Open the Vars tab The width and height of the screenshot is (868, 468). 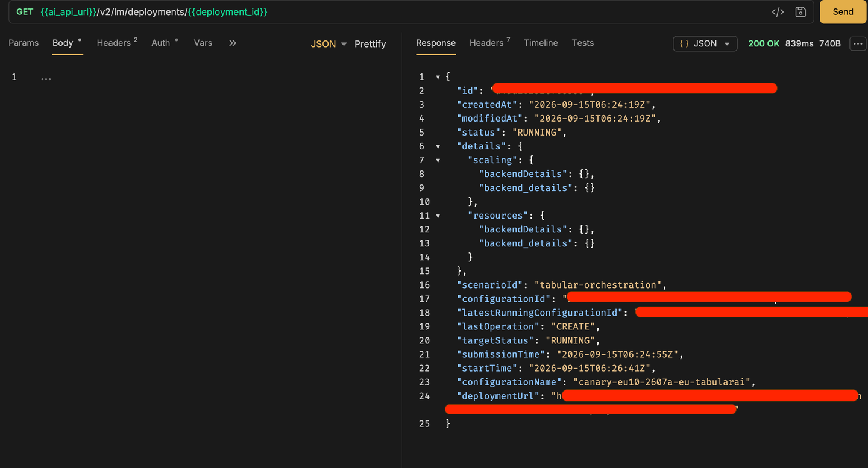203,43
